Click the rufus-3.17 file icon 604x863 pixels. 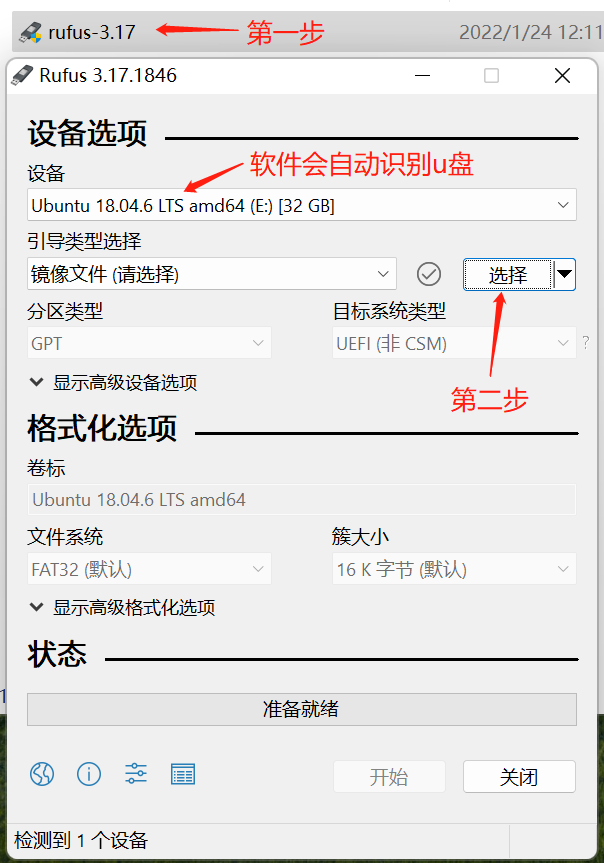tap(30, 32)
